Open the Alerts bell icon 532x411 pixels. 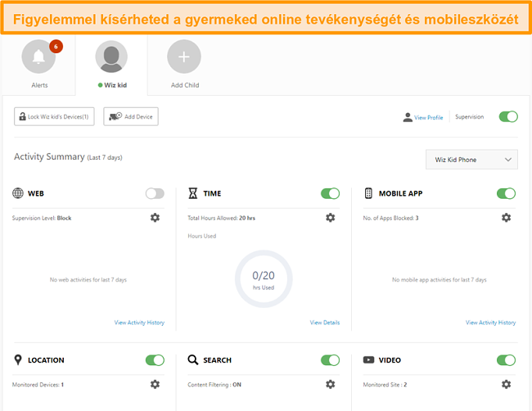tap(39, 56)
